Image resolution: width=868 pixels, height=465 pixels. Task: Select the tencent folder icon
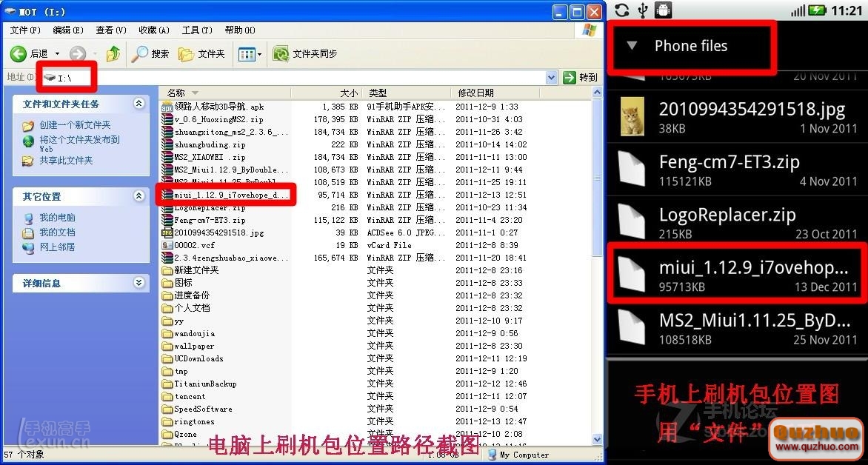[x=167, y=396]
